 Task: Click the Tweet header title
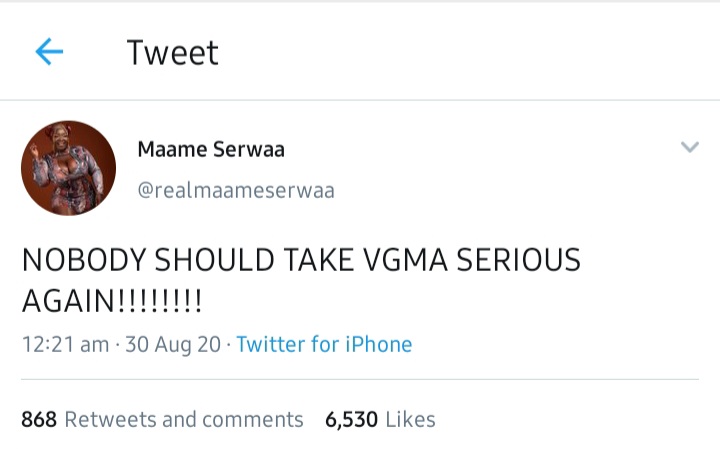point(172,52)
